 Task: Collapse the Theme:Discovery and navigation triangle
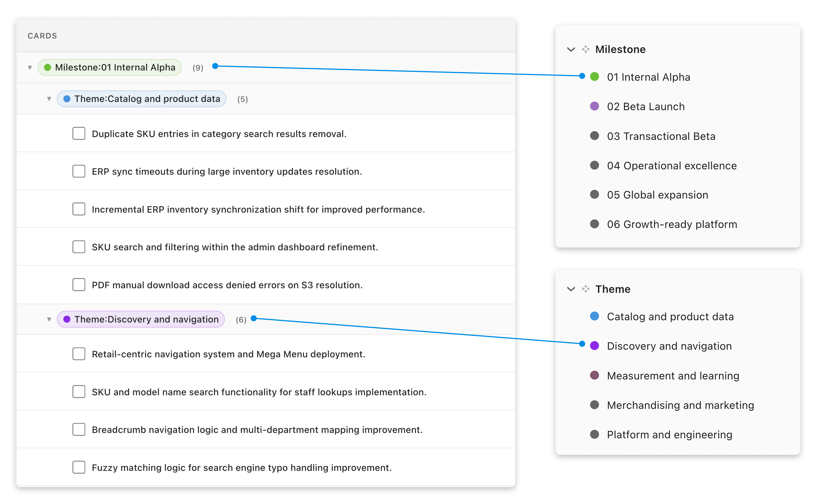pyautogui.click(x=49, y=319)
